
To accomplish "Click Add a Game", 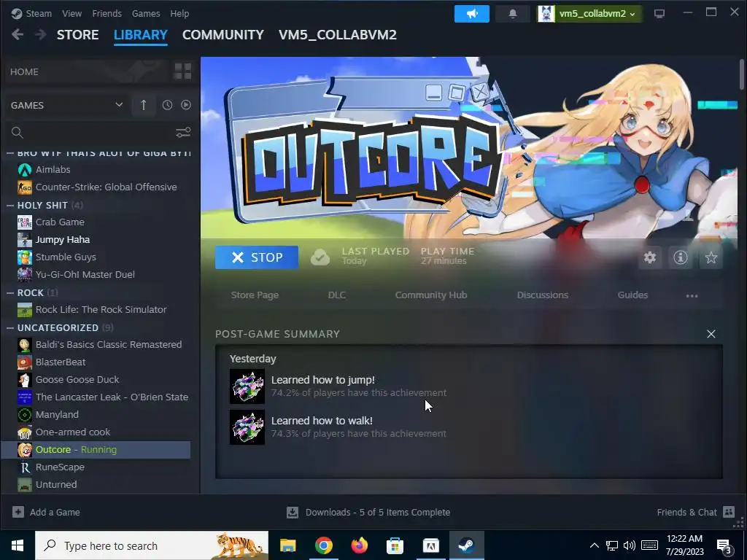I will [46, 513].
